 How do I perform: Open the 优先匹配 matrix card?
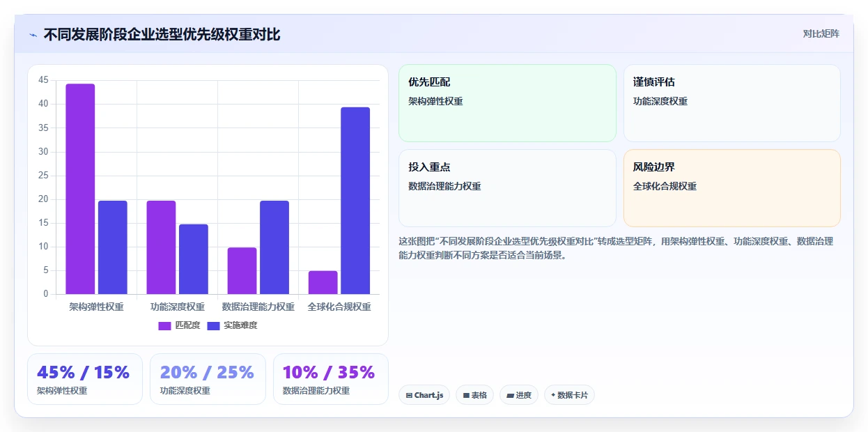(x=507, y=103)
